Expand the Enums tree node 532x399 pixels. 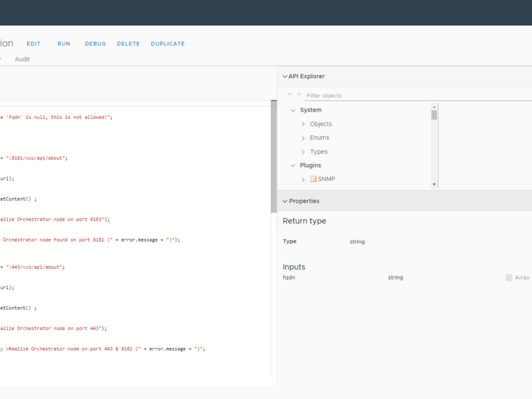pyautogui.click(x=302, y=138)
